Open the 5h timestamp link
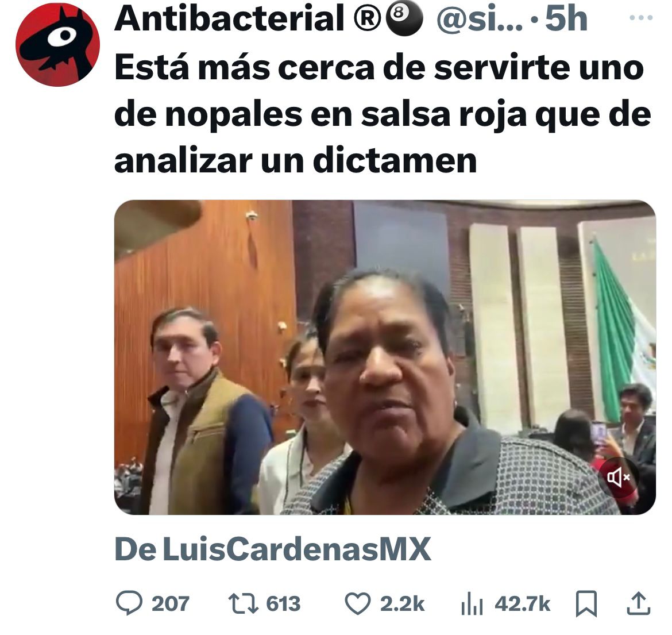Screen dimensions: 672x635 (x=566, y=20)
